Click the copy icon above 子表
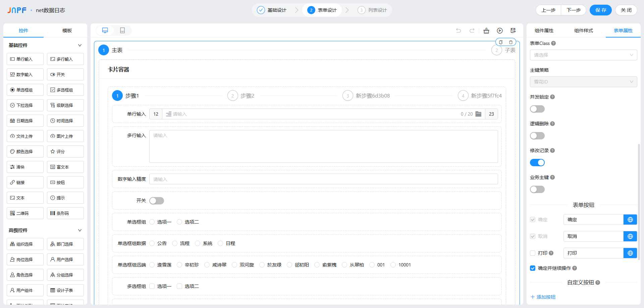Screen dimensions: 644x308 501,42
